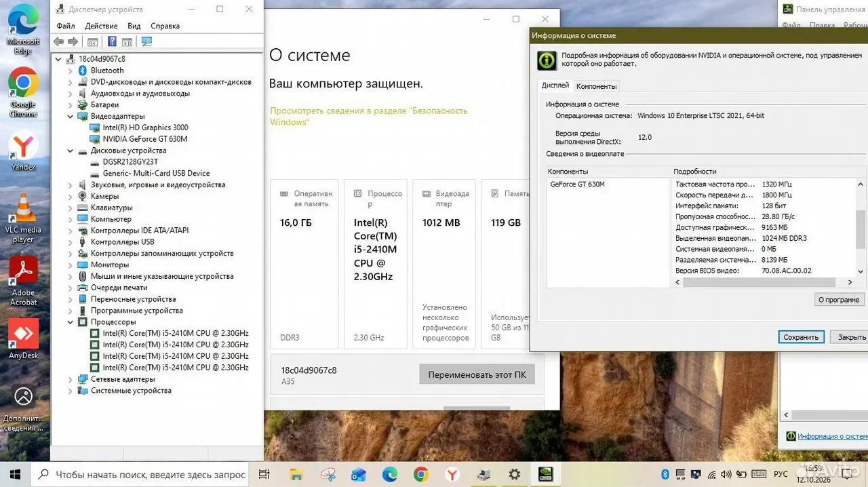This screenshot has width=868, height=487.
Task: Click the Клавиатуры tree entry
Action: [111, 208]
